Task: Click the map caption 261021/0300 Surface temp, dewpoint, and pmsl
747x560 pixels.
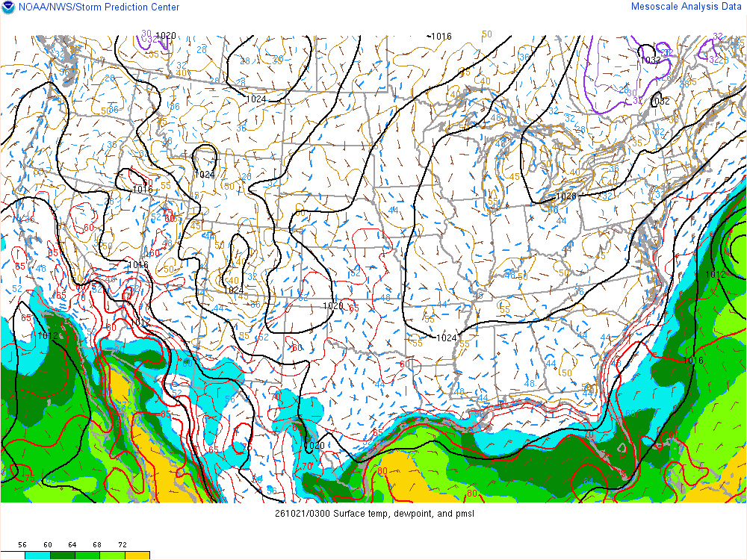Action: (x=374, y=514)
